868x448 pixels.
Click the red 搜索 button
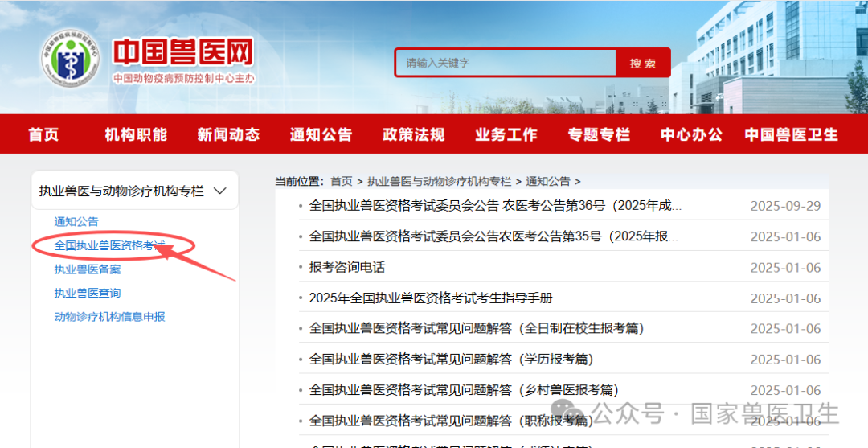(643, 63)
